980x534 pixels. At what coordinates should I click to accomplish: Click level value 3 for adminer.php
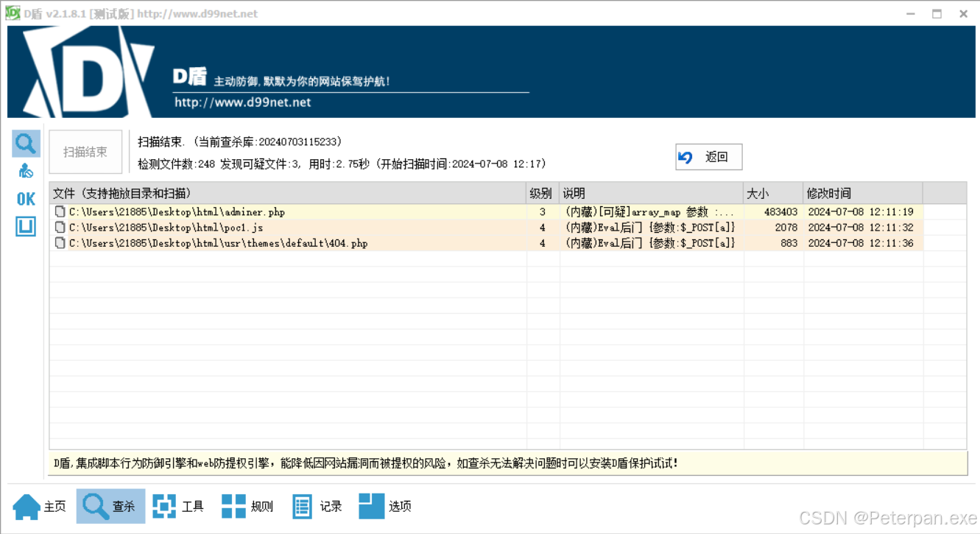coord(543,212)
